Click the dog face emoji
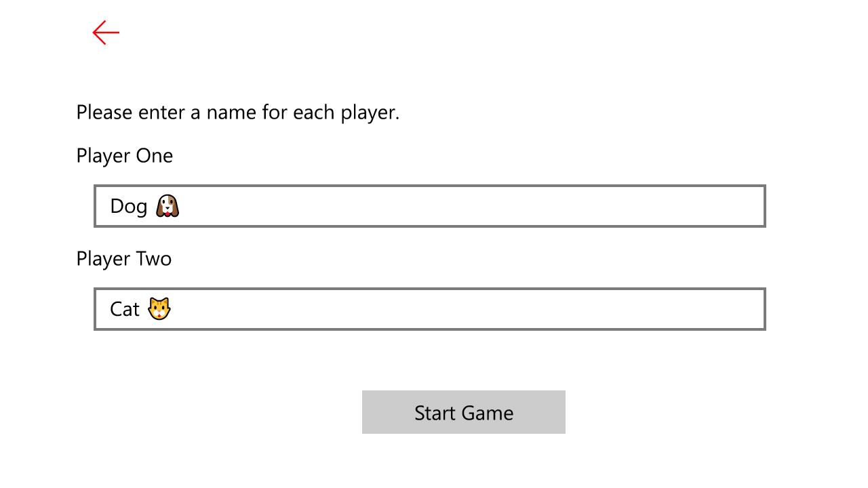This screenshot has height=488, width=868. click(x=167, y=206)
